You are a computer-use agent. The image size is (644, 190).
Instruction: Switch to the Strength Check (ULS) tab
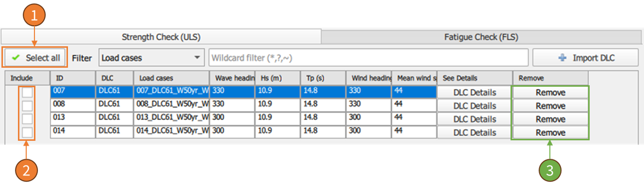[161, 37]
